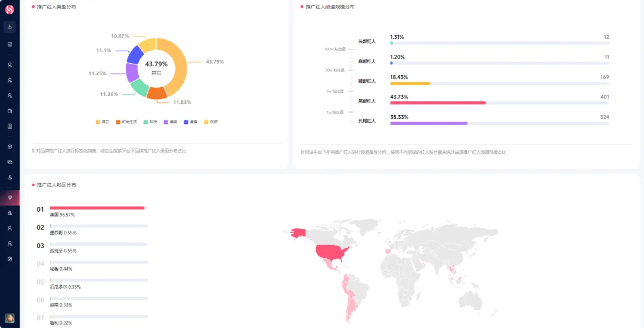Viewport: 644px width, 328px height.
Task: Open the bar chart icon in sidebar
Action: point(10,213)
